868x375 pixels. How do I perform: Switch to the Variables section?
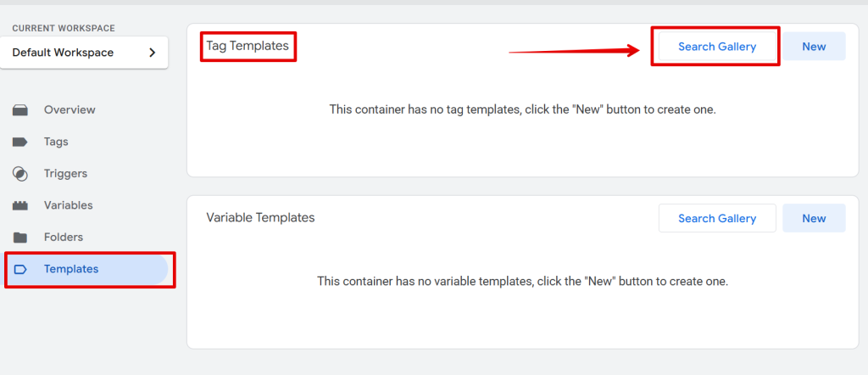[68, 205]
